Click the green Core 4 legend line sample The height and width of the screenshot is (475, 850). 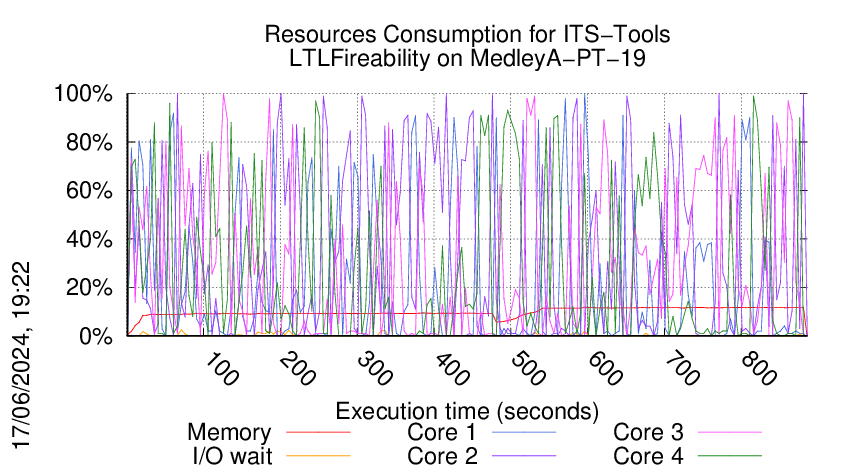click(730, 456)
